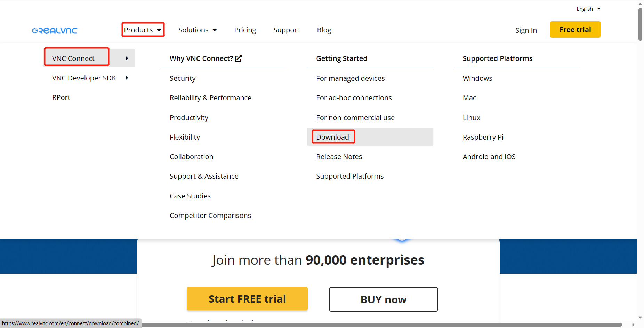Open the Collaboration link
Viewport: 644px width, 328px height.
pos(192,157)
